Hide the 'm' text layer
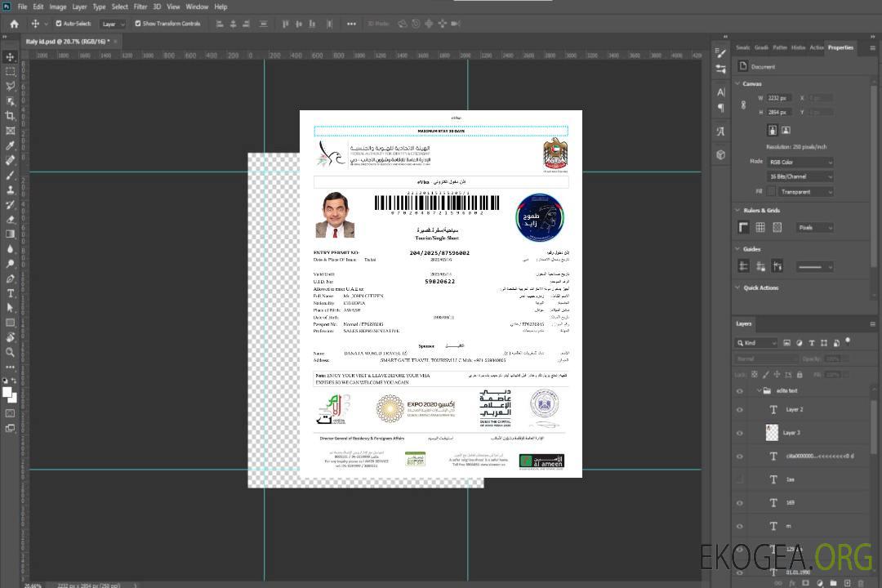 pos(740,527)
